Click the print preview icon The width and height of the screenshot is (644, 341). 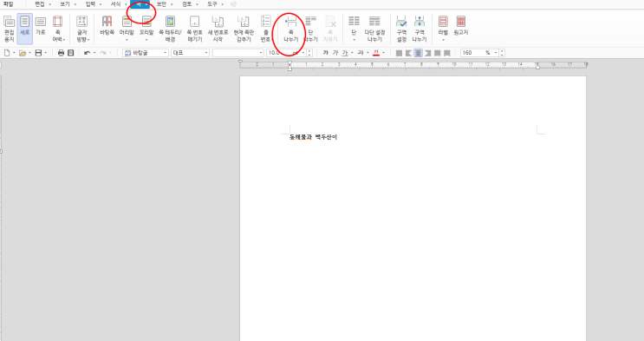point(71,53)
